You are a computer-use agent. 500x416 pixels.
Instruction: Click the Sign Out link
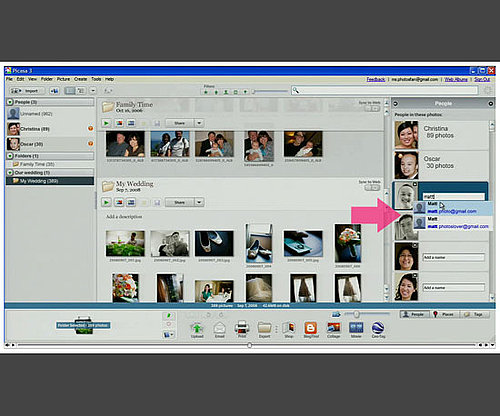482,79
